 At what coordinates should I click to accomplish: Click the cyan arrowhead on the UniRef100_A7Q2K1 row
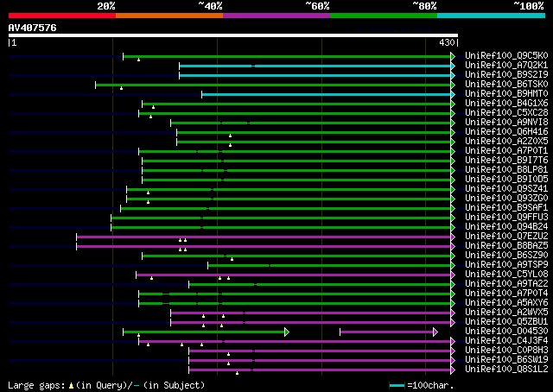(453, 66)
